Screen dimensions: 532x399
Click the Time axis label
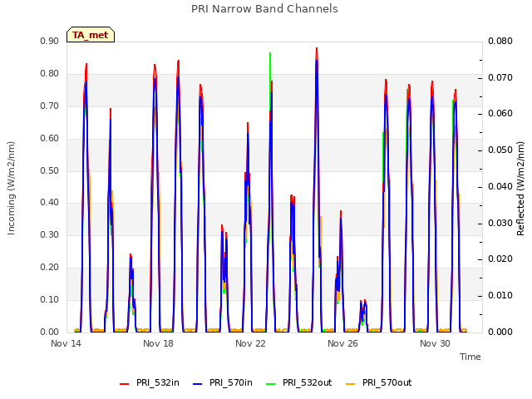[x=470, y=357]
